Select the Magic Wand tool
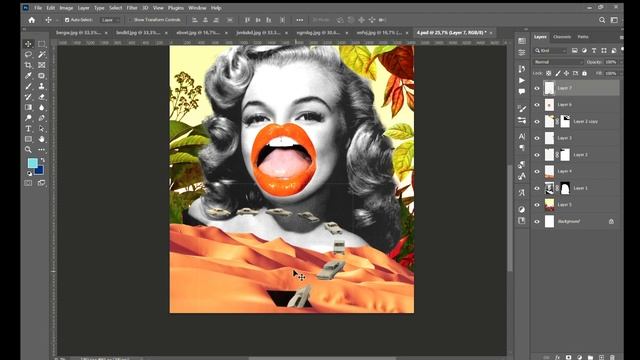The width and height of the screenshot is (640, 360). pos(42,54)
